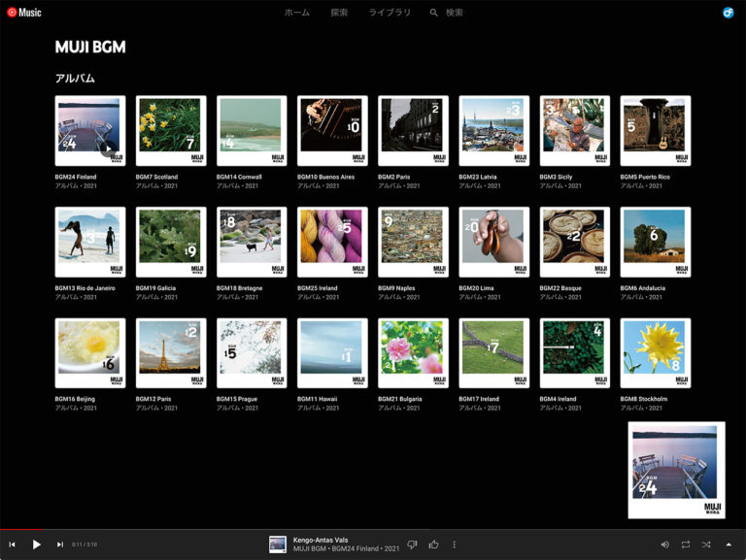This screenshot has height=560, width=746.
Task: Go to the ホーム tab
Action: click(297, 13)
